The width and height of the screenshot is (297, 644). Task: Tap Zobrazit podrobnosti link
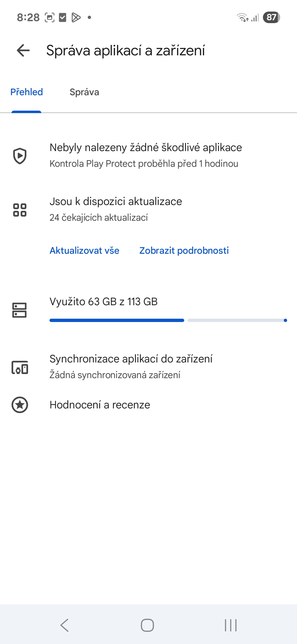pyautogui.click(x=184, y=250)
